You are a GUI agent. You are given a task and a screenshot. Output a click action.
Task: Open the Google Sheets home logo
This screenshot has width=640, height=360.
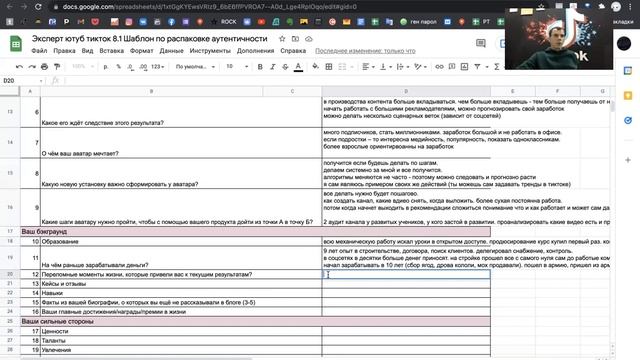point(16,44)
